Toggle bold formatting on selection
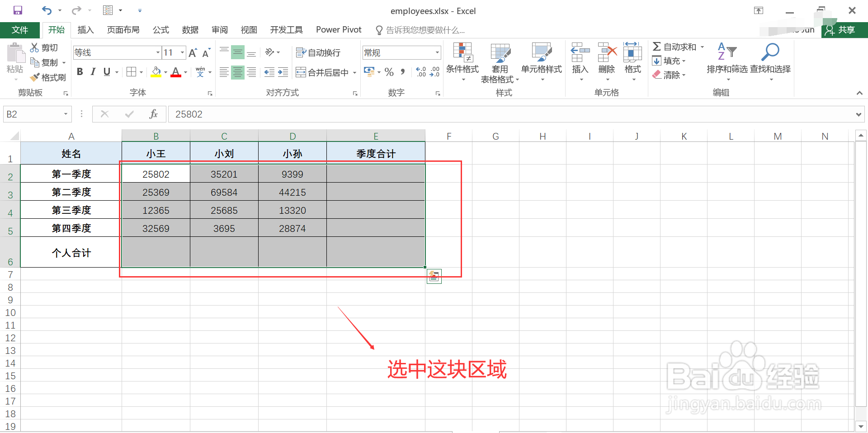The height and width of the screenshot is (433, 868). [x=80, y=71]
